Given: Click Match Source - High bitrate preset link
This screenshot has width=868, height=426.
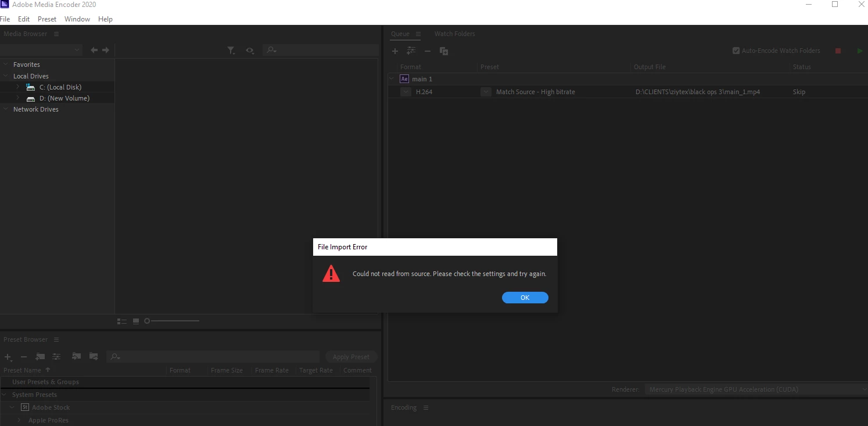Looking at the screenshot, I should (536, 92).
